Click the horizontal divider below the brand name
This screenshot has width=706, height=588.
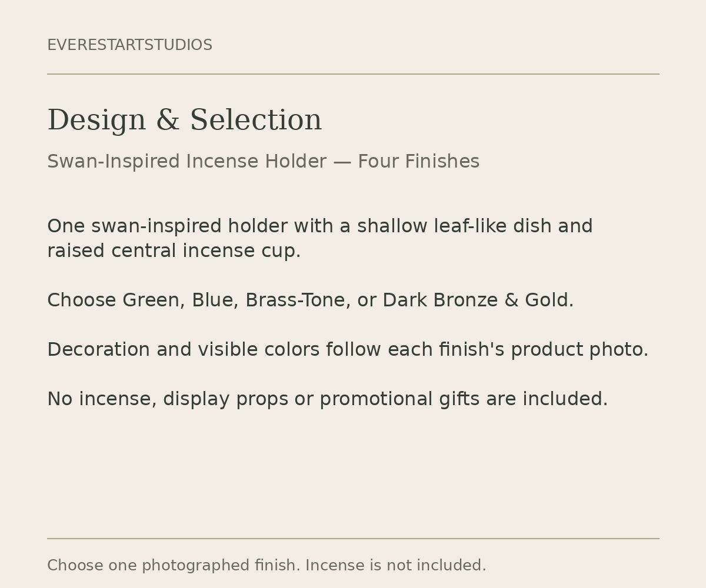coord(353,74)
